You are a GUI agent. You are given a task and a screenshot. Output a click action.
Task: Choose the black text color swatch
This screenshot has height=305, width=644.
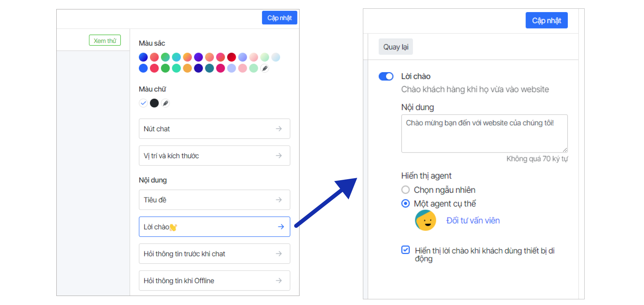coord(154,103)
